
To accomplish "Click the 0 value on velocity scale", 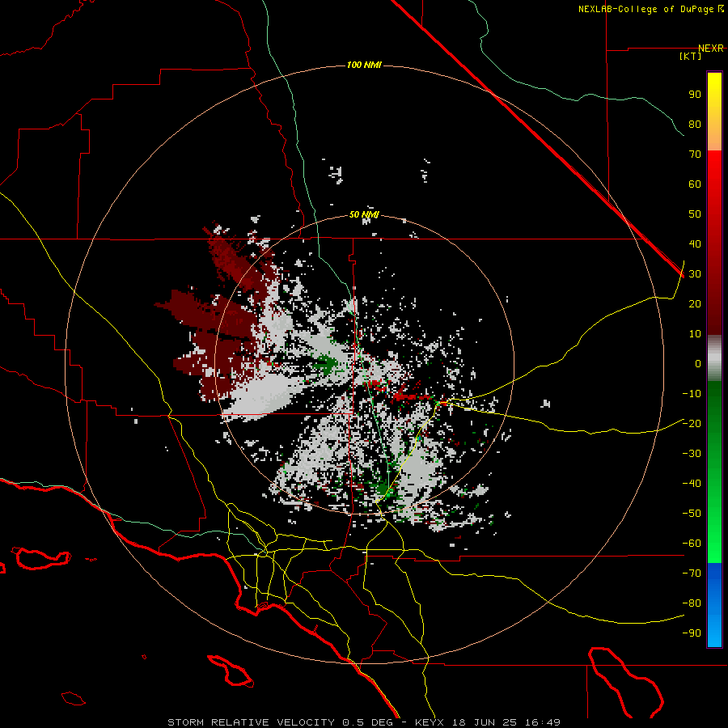I will 698,363.
